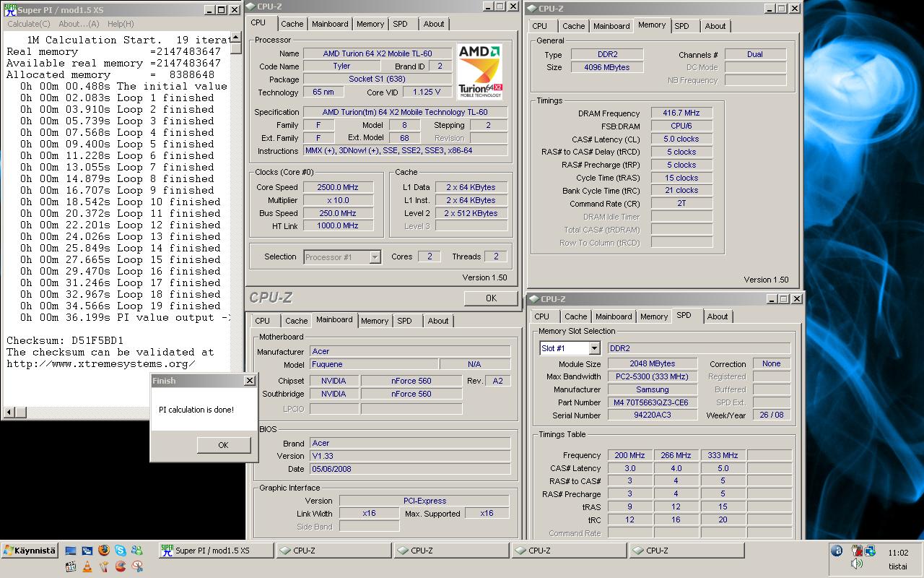Open the paintbrush icon in quick launch

[x=104, y=566]
